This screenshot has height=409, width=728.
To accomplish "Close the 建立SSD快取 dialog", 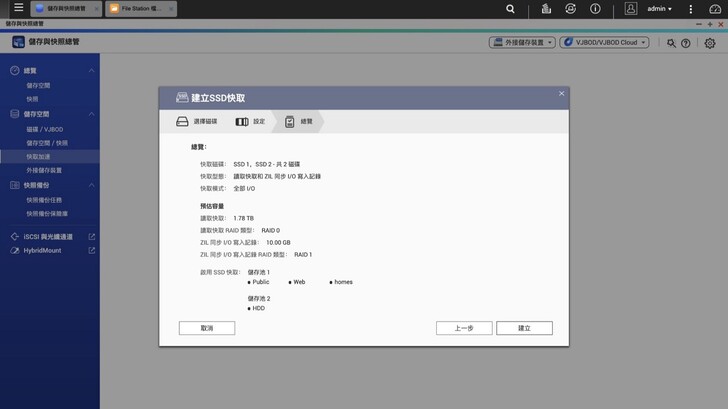I will click(x=561, y=94).
